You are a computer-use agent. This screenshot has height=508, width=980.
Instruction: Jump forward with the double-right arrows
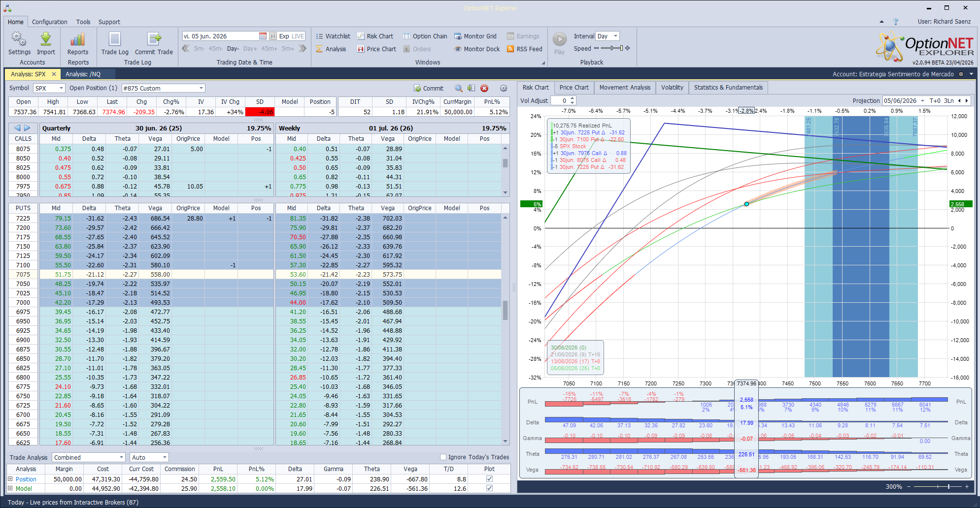[x=303, y=48]
